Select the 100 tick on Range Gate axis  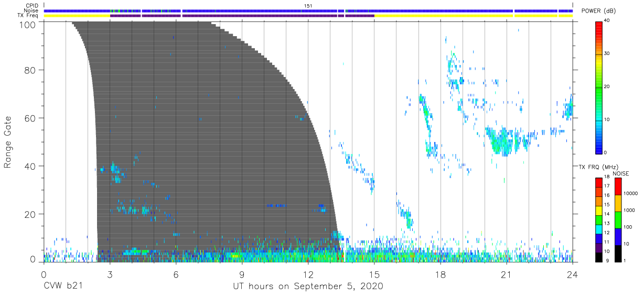[27, 24]
